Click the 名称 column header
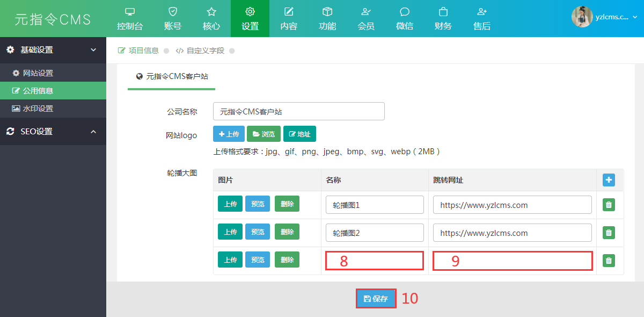 [333, 181]
